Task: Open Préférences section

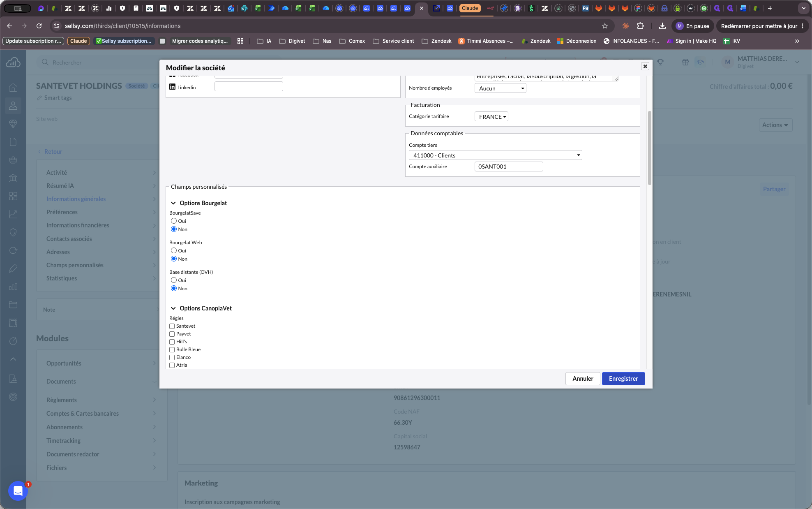Action: pos(101,212)
